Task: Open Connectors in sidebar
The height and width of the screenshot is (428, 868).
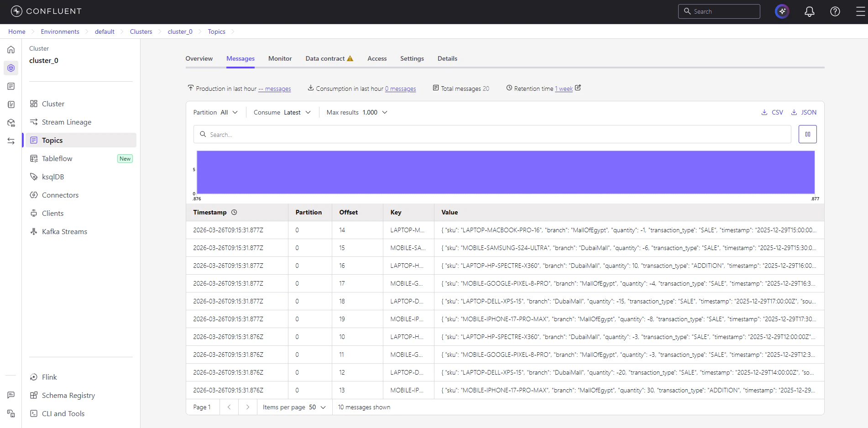Action: click(x=81, y=195)
